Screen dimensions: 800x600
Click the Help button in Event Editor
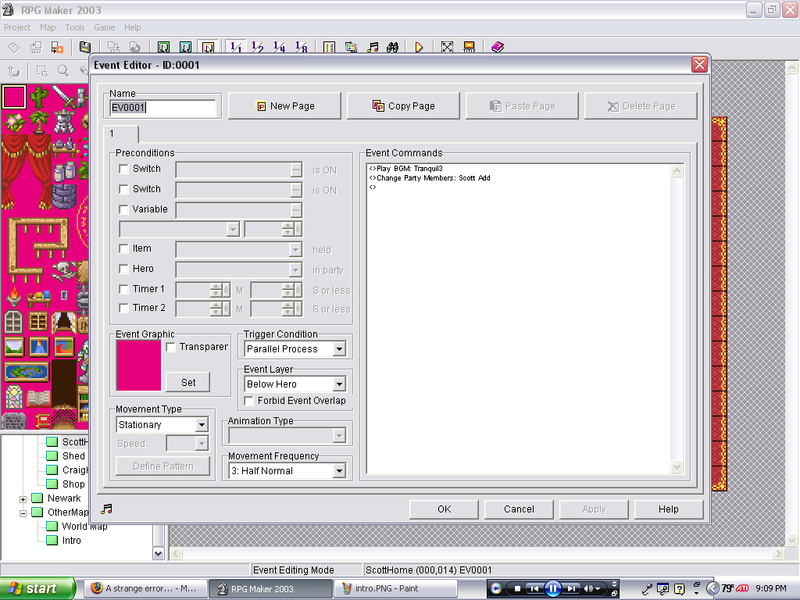point(668,509)
